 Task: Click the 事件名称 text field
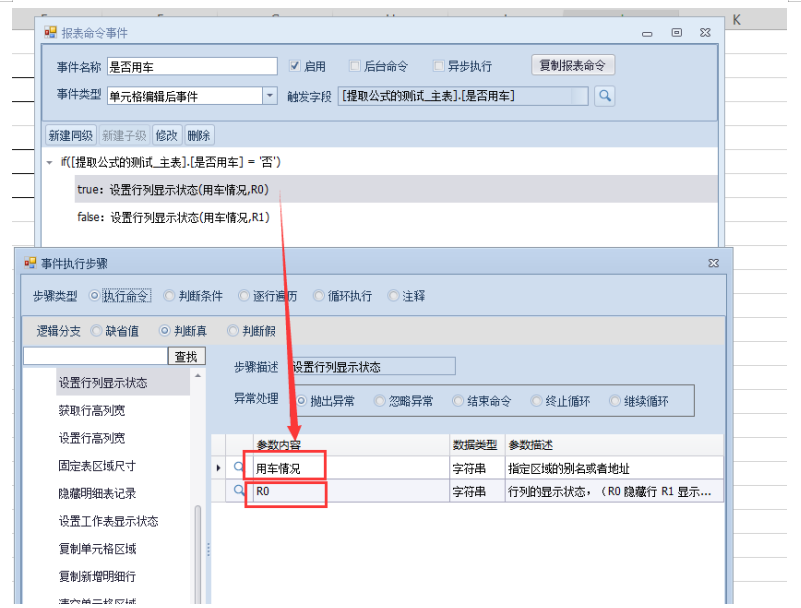pos(191,66)
